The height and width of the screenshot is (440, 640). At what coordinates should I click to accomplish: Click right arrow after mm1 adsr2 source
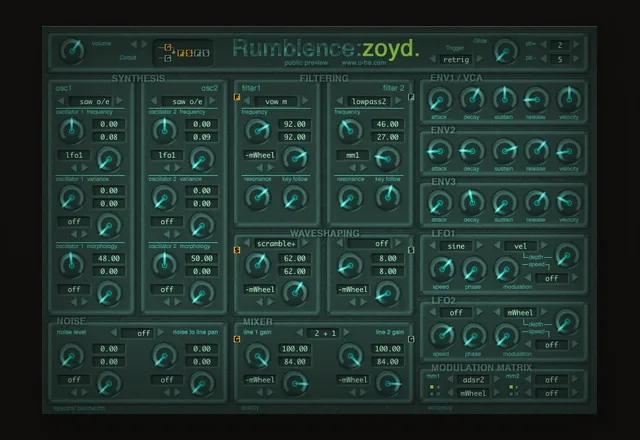pyautogui.click(x=497, y=379)
